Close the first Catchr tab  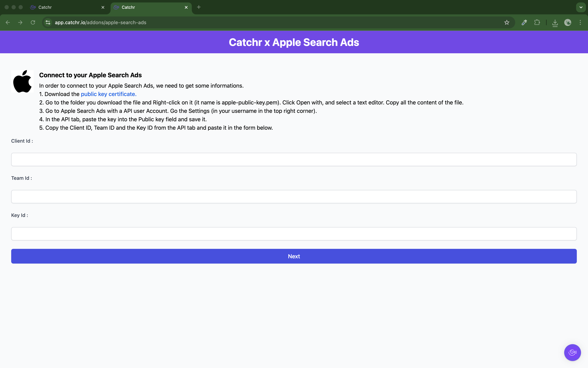point(103,7)
